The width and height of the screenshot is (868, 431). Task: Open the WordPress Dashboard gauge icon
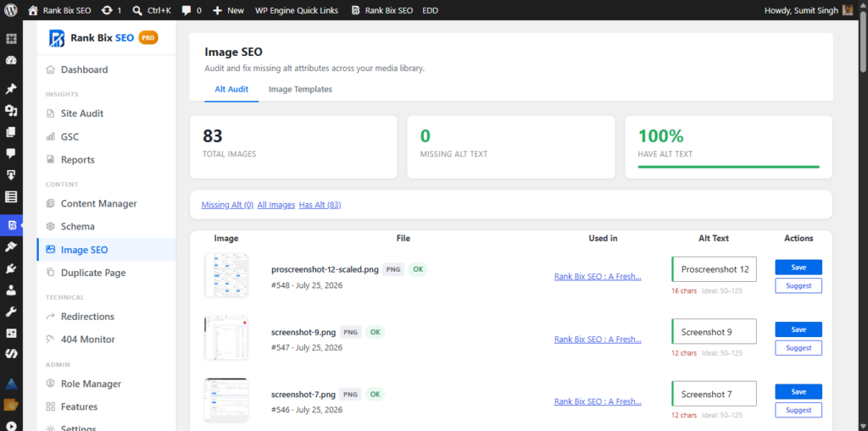point(11,61)
